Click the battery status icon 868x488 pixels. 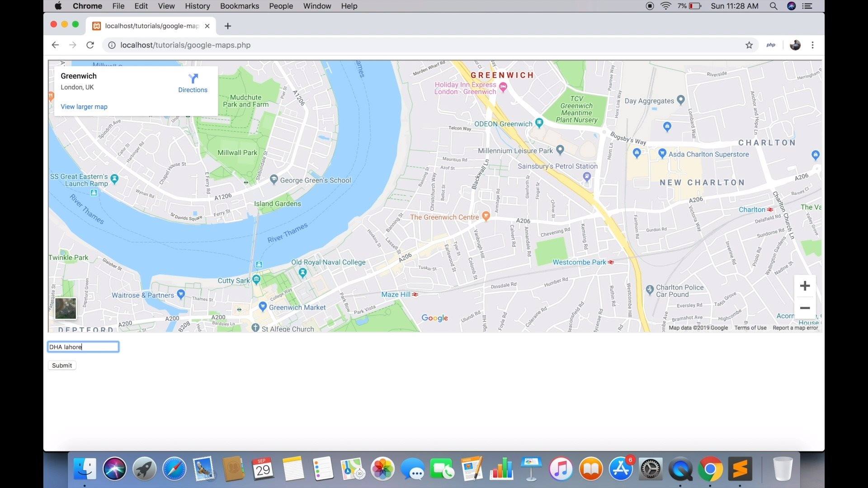click(x=695, y=6)
